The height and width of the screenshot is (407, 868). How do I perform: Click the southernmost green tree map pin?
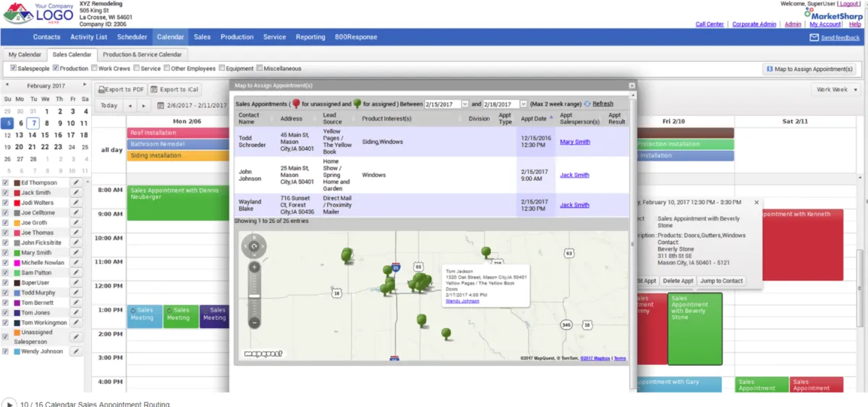coord(446,334)
